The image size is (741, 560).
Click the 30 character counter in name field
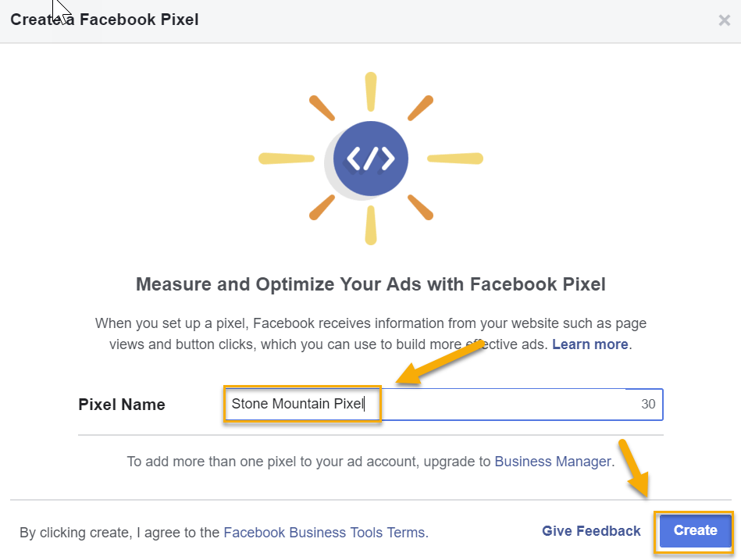(x=648, y=404)
